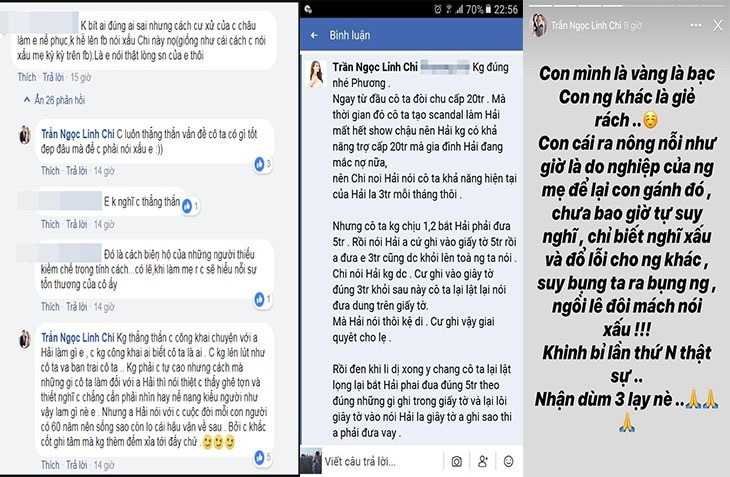730x477 pixels.
Task: Click Trả lời under the 15 giờ comment
Action: pyautogui.click(x=53, y=77)
